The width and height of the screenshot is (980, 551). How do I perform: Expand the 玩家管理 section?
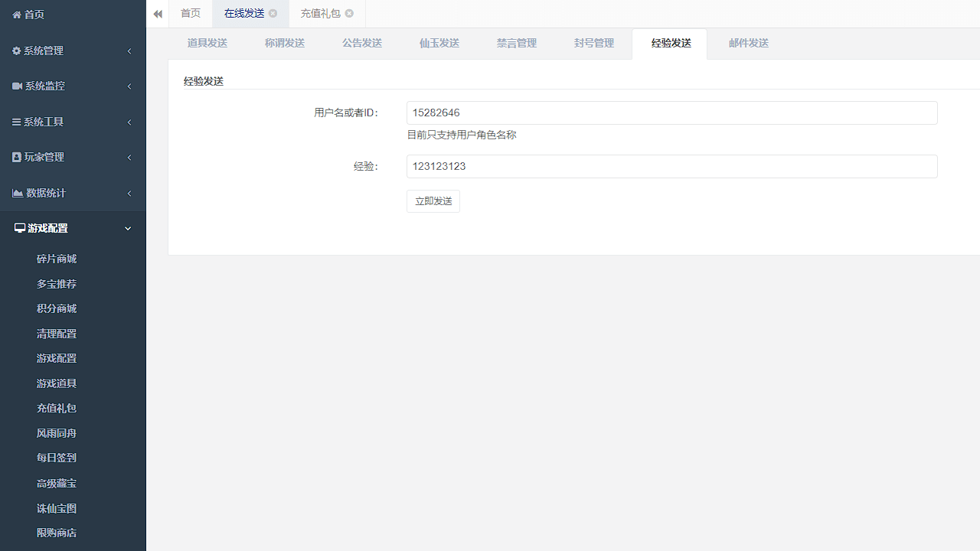(x=129, y=157)
